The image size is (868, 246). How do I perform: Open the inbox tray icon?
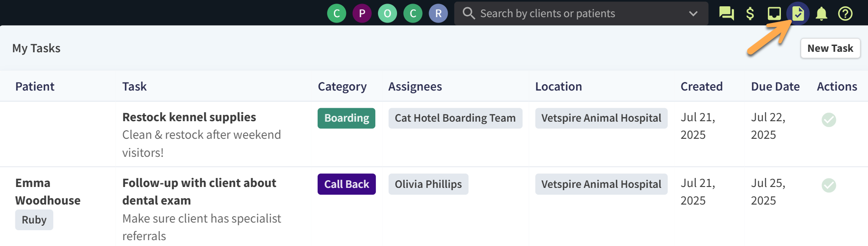point(774,14)
